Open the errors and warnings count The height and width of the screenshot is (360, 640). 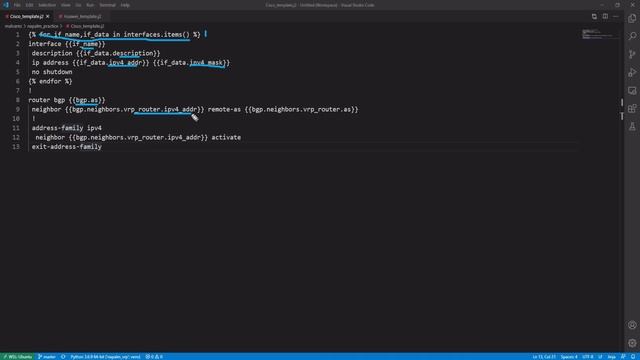coord(154,357)
